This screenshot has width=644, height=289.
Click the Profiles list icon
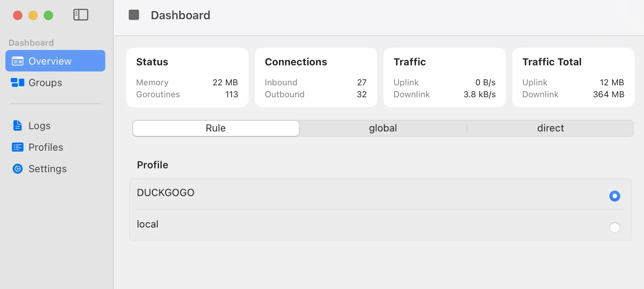tap(18, 147)
